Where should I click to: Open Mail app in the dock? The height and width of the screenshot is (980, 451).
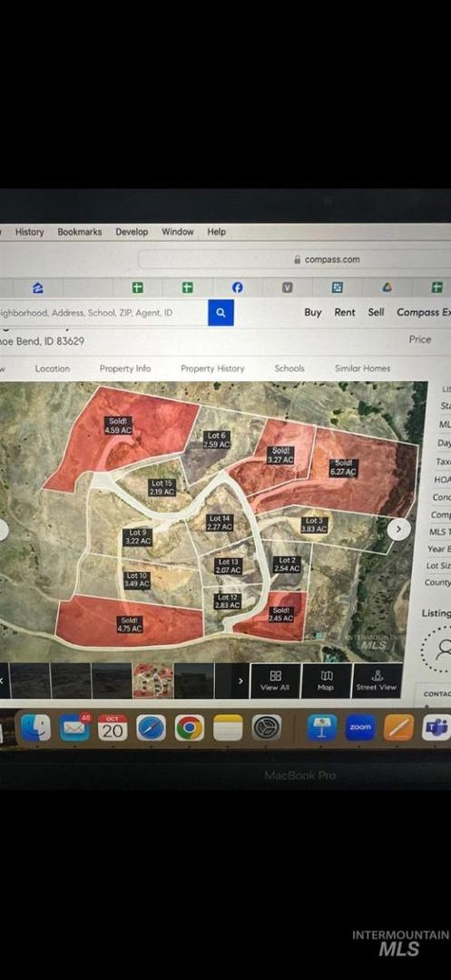coord(75,728)
